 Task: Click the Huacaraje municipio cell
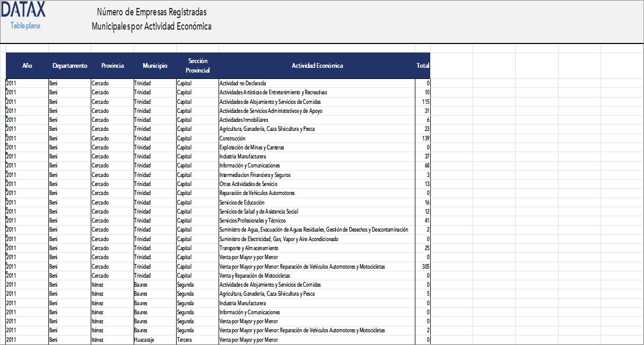click(155, 340)
